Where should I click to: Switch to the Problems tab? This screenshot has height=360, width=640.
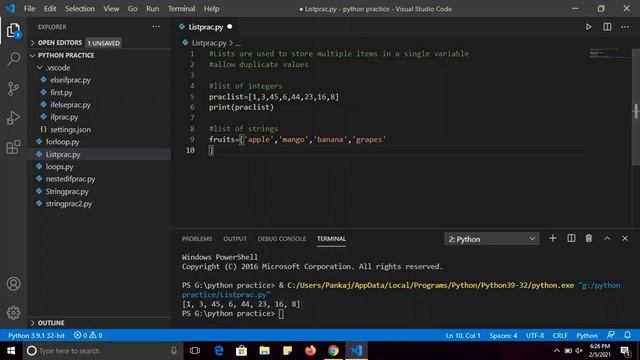197,239
